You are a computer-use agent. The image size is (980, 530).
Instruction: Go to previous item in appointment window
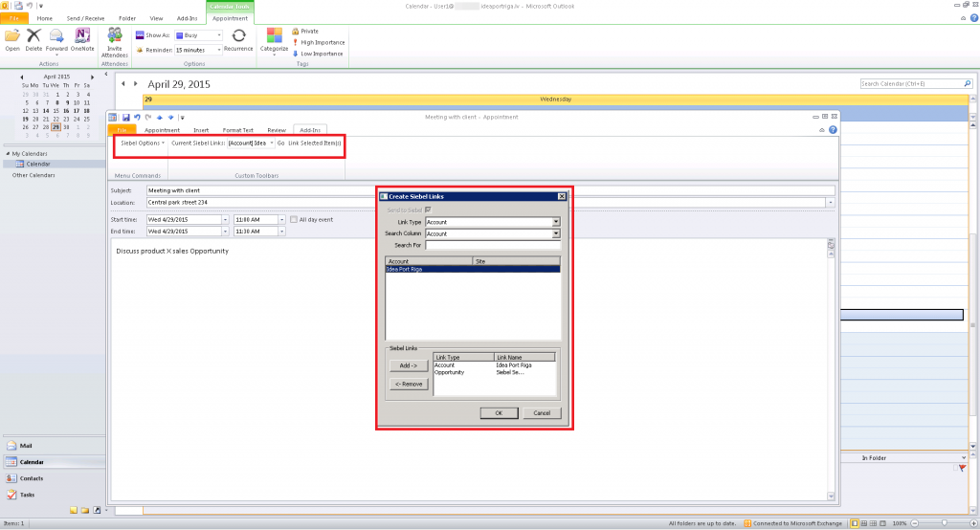click(160, 118)
